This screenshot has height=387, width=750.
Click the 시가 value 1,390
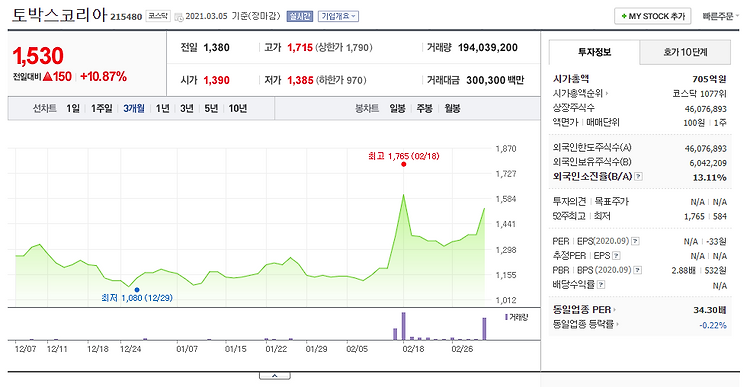point(217,80)
